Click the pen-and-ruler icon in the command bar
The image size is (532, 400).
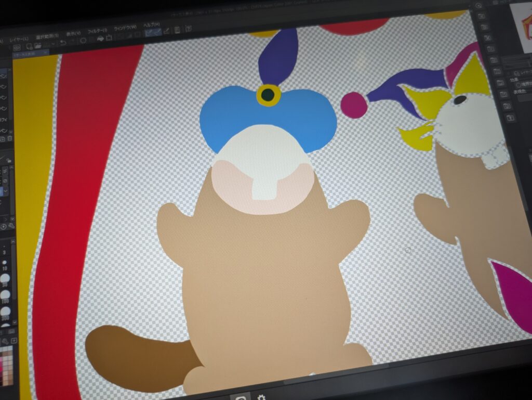tap(167, 31)
